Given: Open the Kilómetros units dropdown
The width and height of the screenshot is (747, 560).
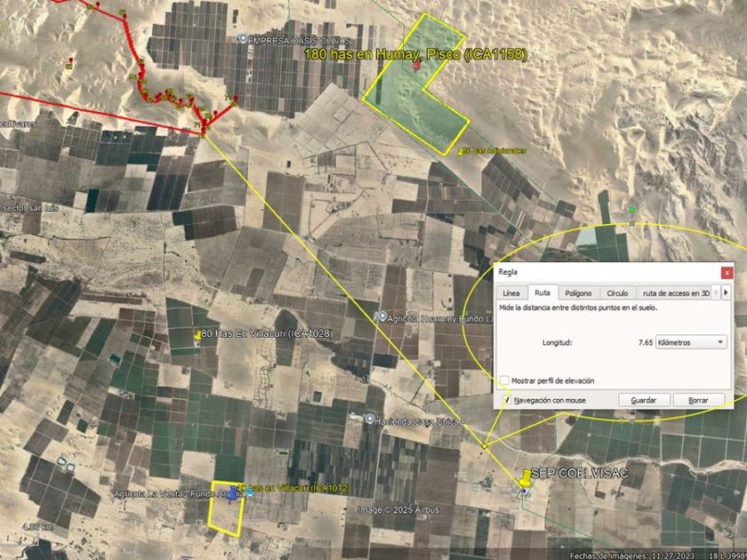Looking at the screenshot, I should [691, 342].
